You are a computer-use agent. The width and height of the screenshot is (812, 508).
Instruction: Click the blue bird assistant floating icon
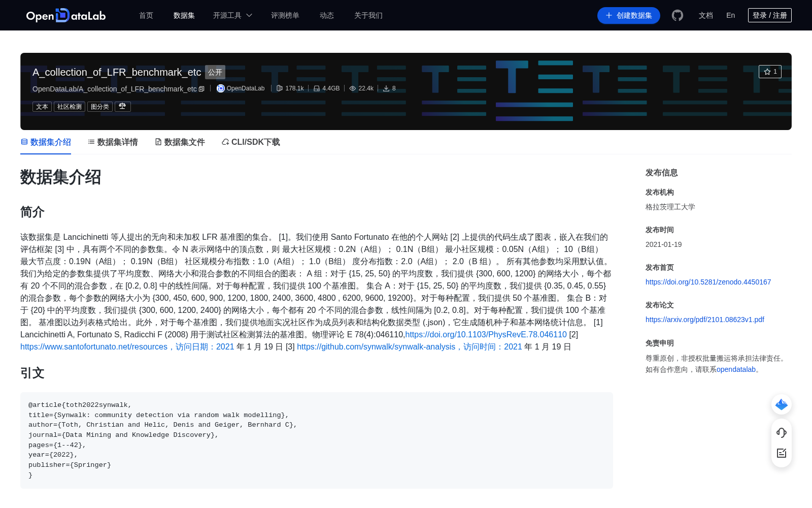click(x=782, y=404)
